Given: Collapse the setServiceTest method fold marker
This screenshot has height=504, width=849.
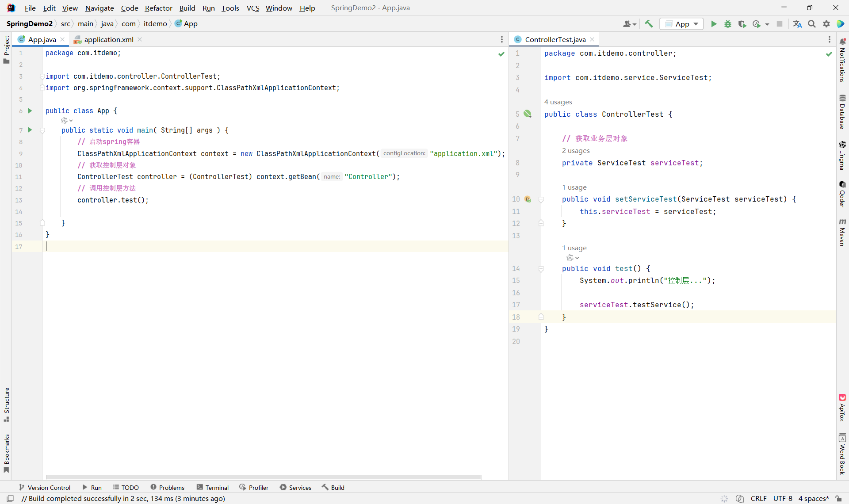Looking at the screenshot, I should tap(541, 199).
